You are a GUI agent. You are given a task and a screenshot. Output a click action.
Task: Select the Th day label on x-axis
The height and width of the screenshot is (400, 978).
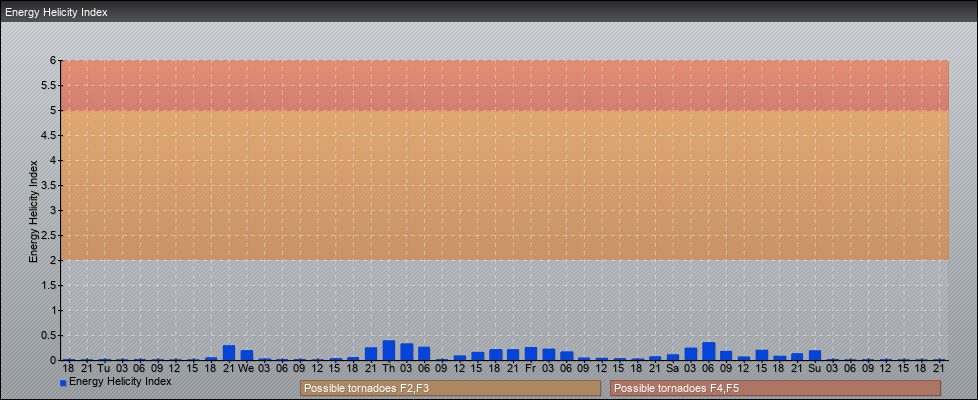pyautogui.click(x=389, y=368)
